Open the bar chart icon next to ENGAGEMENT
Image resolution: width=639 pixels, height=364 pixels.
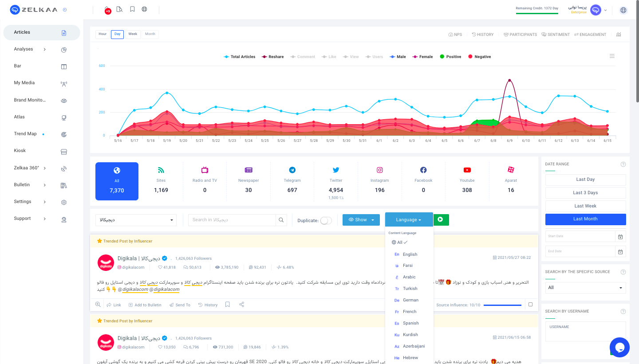coord(619,34)
